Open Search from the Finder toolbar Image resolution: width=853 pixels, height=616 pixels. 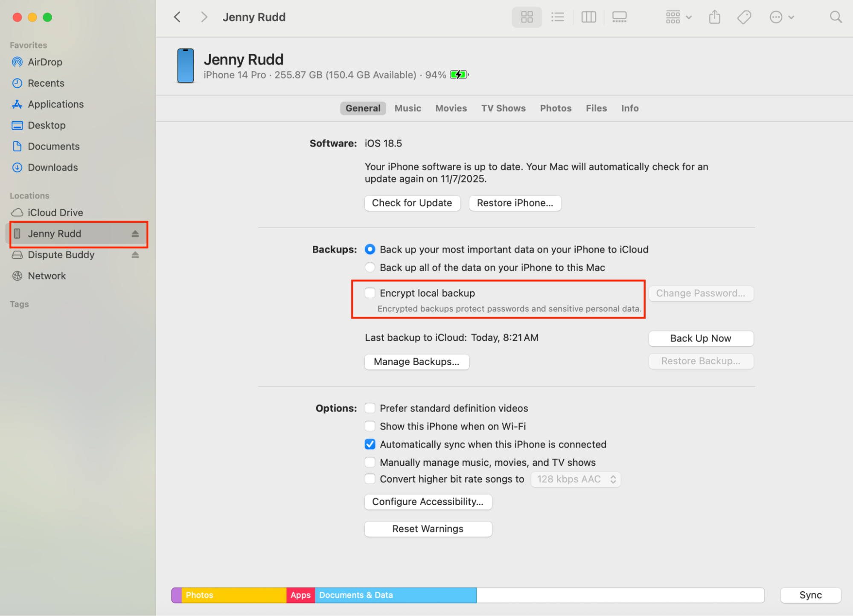coord(836,17)
